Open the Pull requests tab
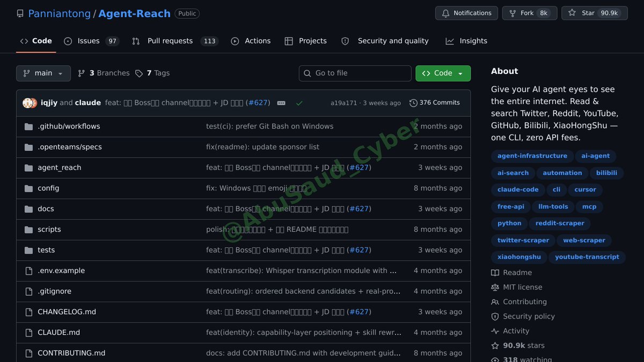 pos(174,41)
